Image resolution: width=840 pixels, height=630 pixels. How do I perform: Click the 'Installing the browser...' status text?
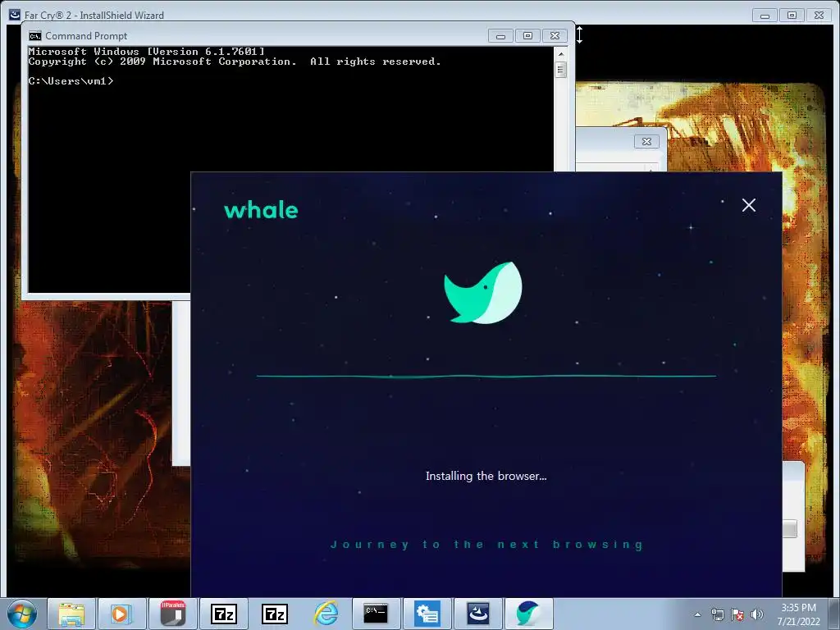[486, 476]
